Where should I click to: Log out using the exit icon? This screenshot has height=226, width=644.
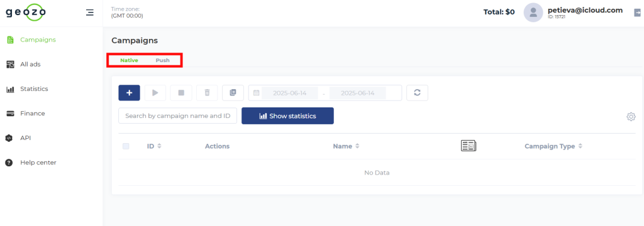pos(637,13)
